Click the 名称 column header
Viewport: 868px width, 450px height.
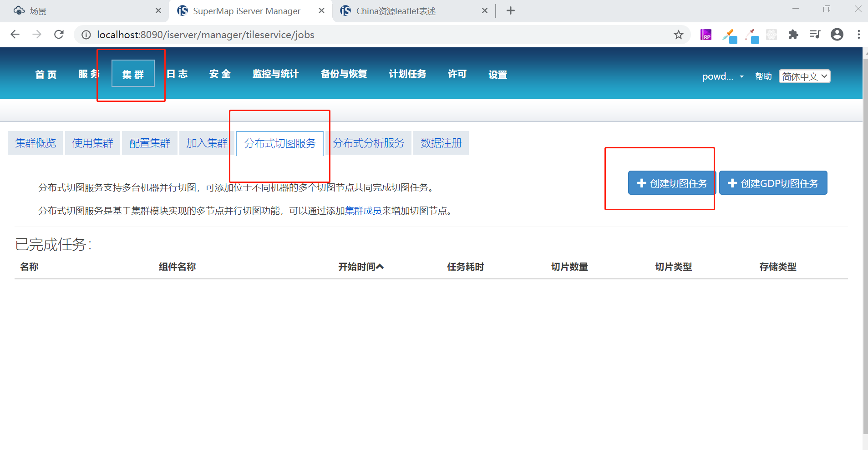[x=29, y=267]
